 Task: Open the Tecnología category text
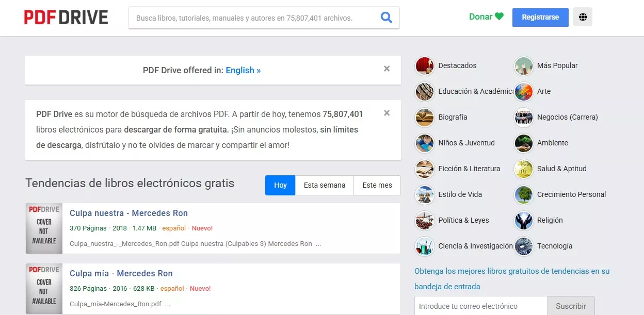(x=555, y=246)
